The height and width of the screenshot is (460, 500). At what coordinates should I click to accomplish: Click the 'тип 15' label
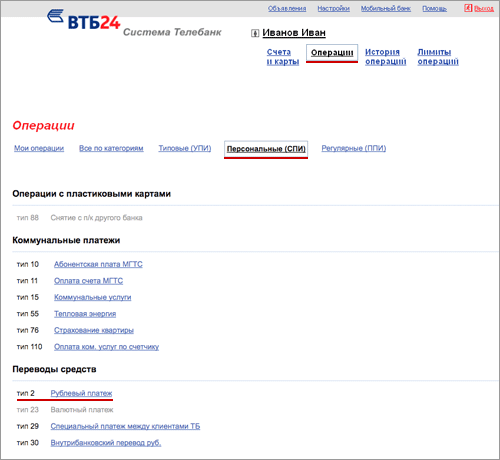(x=28, y=297)
